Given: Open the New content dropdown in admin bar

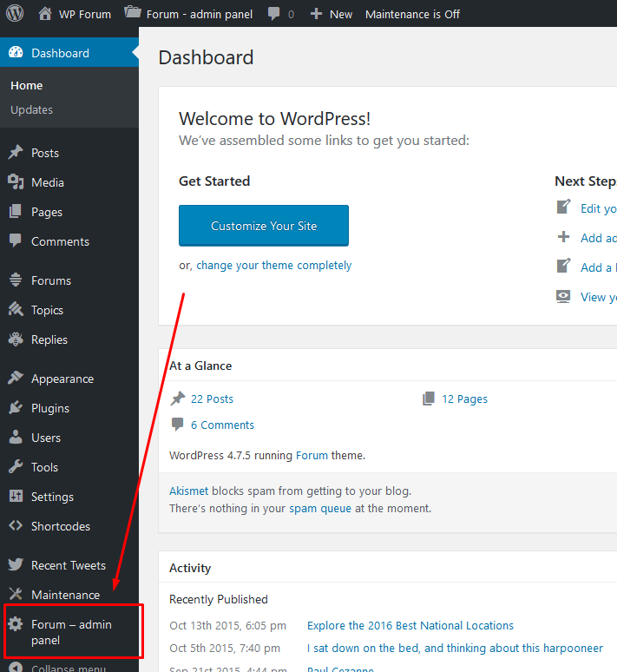Looking at the screenshot, I should (331, 14).
